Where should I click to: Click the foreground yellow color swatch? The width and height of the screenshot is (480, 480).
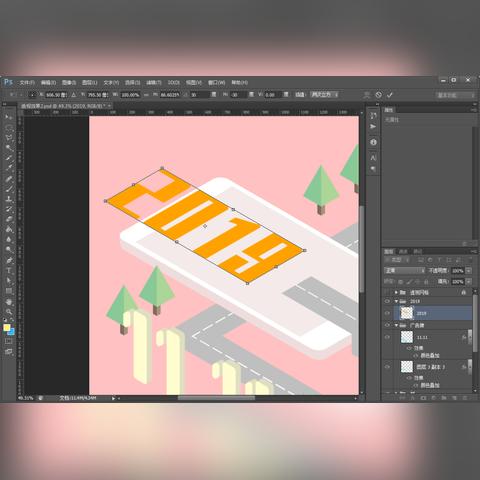(x=7, y=328)
